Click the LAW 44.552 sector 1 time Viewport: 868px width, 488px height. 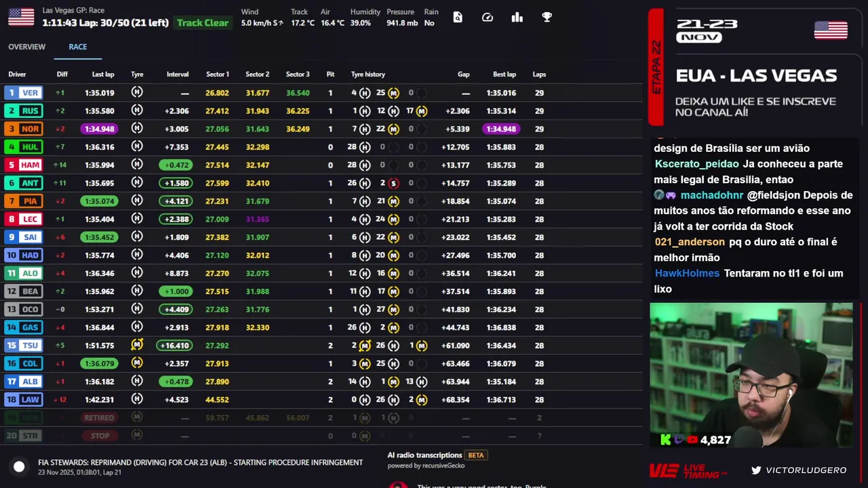[x=217, y=400]
